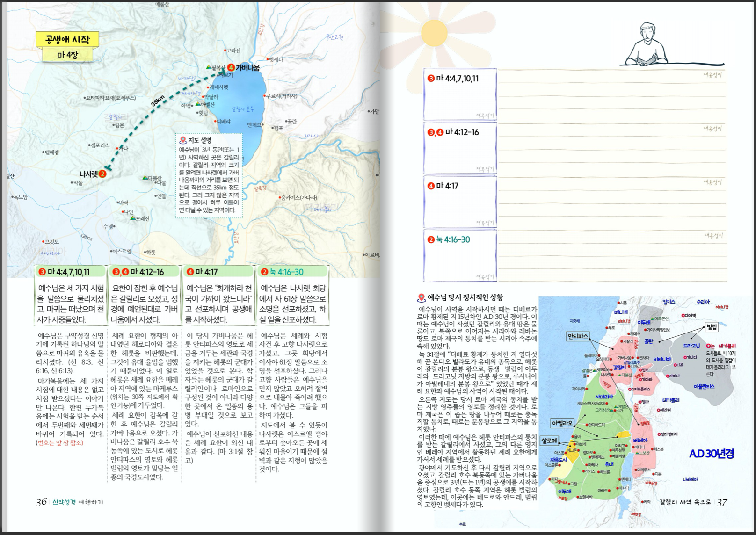The image size is (756, 535).
Task: Click the red dot marker for 움카이스(가다라)
Action: (280, 198)
